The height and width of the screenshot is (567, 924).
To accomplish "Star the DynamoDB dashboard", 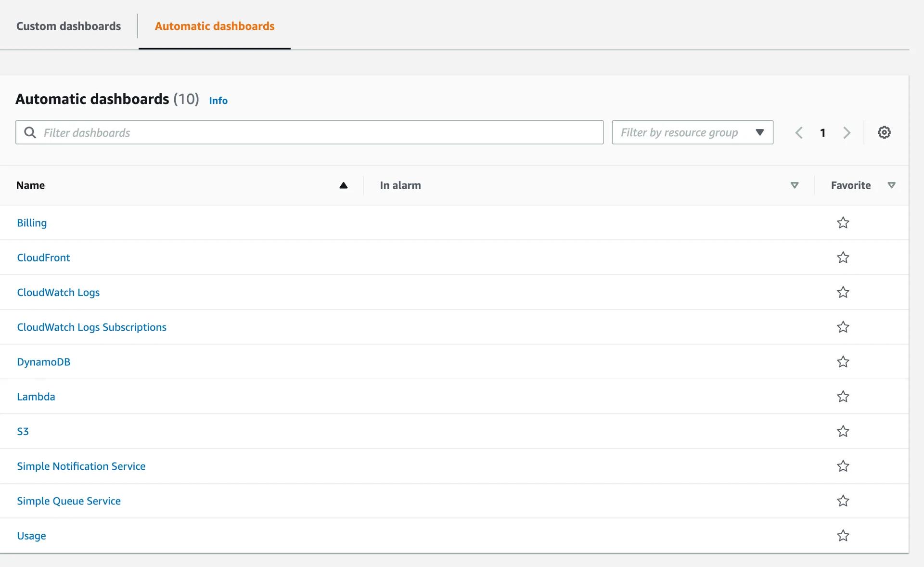I will click(843, 361).
